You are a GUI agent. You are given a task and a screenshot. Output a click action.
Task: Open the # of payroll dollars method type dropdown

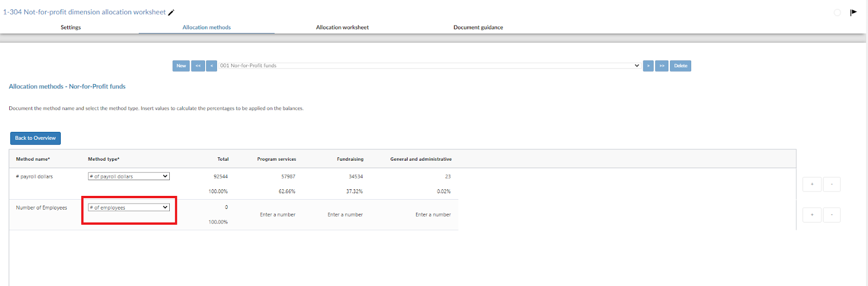[129, 176]
